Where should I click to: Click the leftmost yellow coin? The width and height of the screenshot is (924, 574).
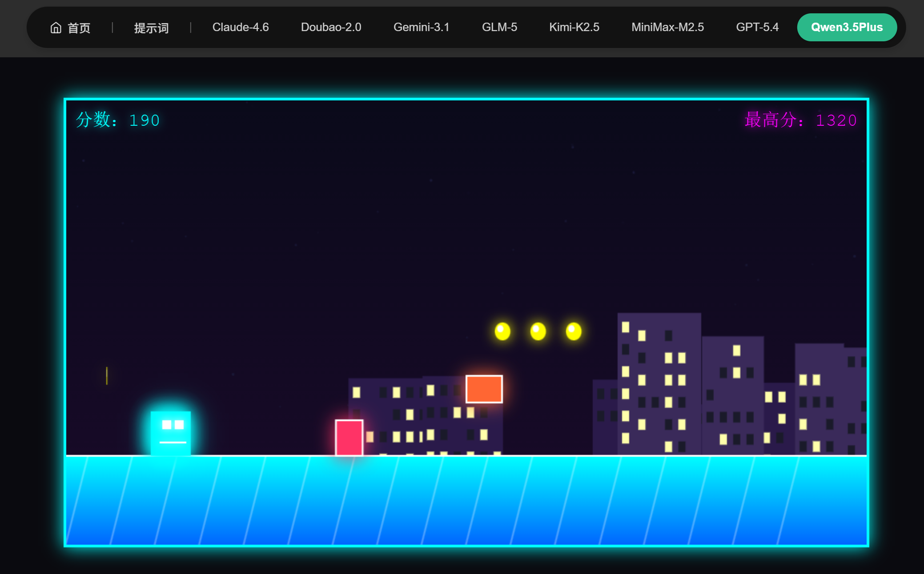[x=502, y=331]
